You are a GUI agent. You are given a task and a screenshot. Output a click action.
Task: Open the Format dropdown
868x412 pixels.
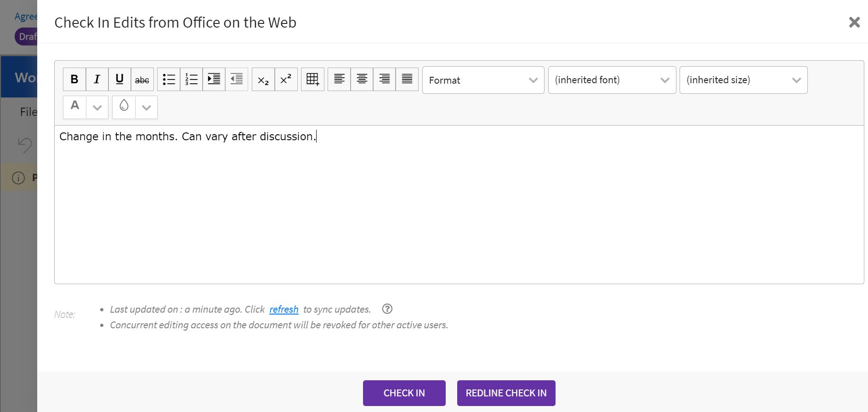tap(483, 80)
